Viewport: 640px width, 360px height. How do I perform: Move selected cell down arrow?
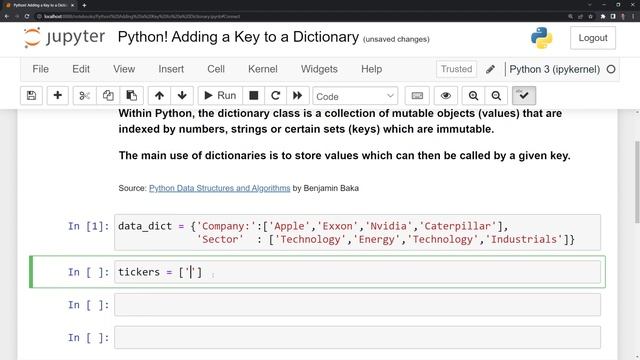click(x=182, y=96)
